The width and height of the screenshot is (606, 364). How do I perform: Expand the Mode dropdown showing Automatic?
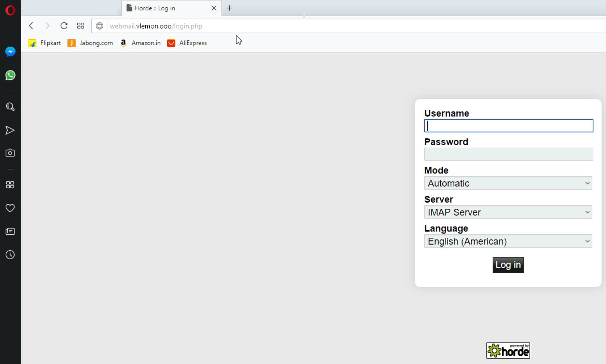508,183
